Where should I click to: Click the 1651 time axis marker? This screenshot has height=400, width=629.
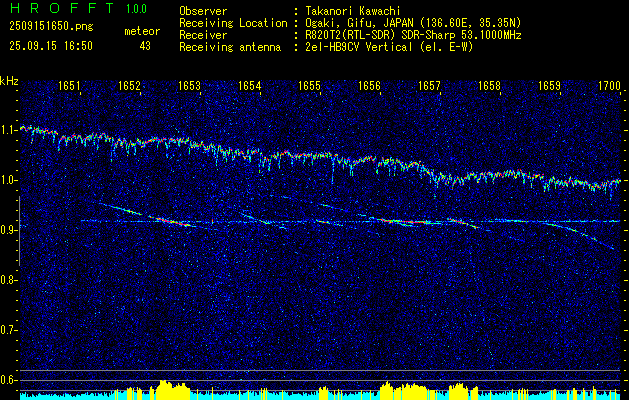point(69,85)
